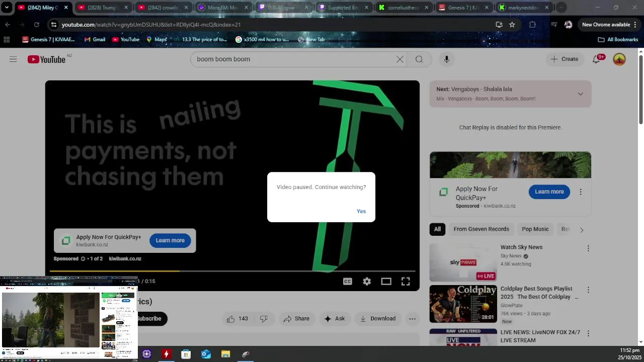Open YouTube notifications bell
The image size is (644, 362).
tap(596, 59)
